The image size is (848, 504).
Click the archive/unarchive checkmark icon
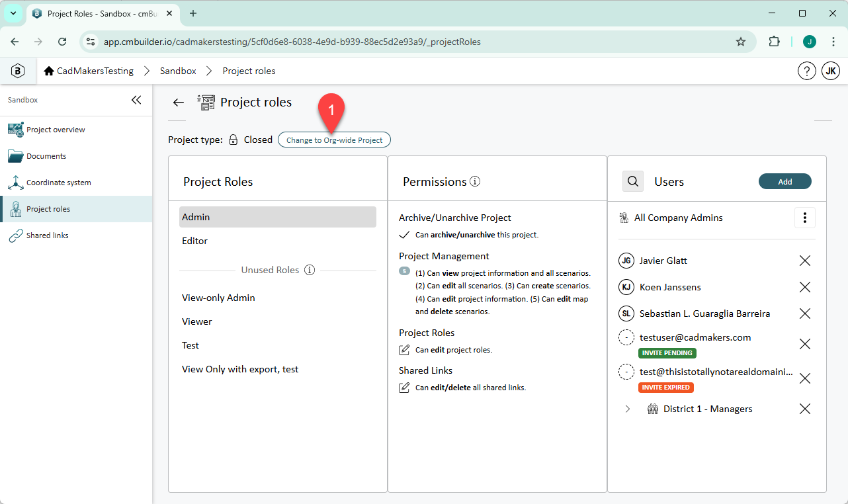(404, 235)
